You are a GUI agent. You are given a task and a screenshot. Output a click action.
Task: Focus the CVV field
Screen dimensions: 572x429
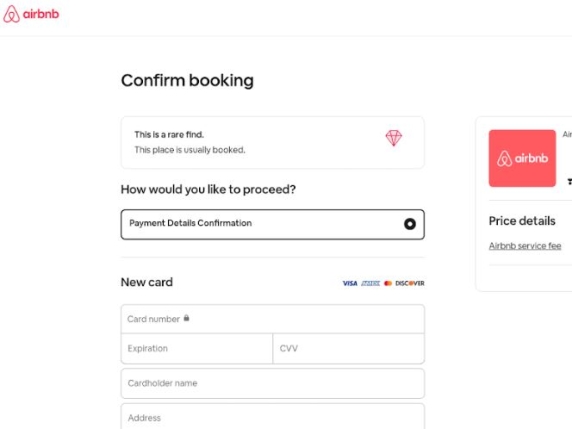coord(348,348)
